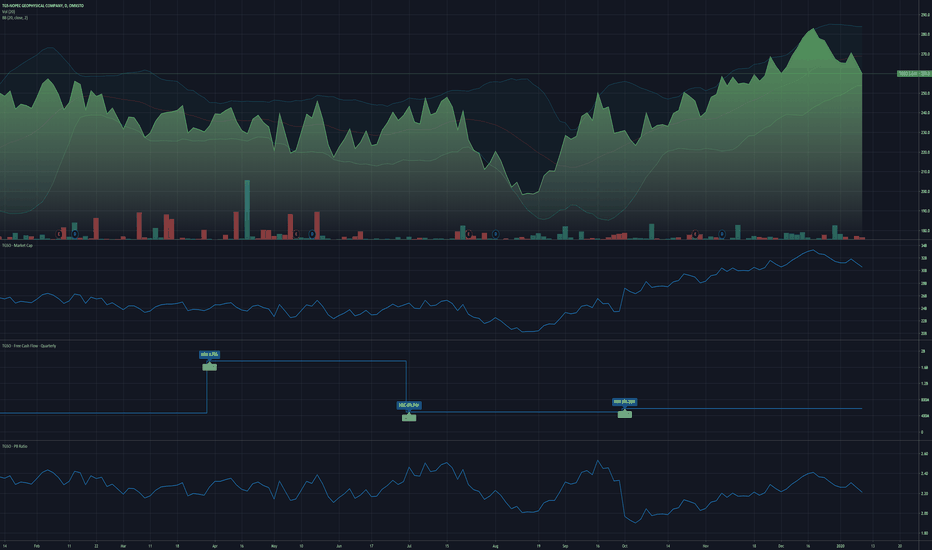Open the late-October earnings E marker

[695, 234]
